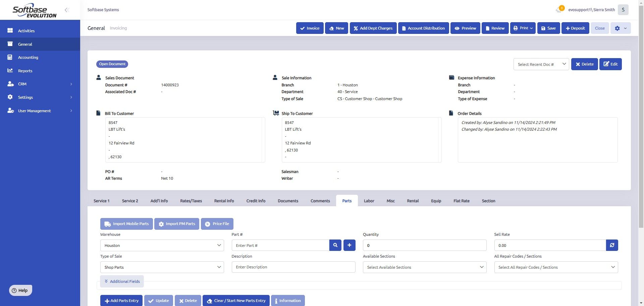Click Add Dept Charges

[x=373, y=28]
